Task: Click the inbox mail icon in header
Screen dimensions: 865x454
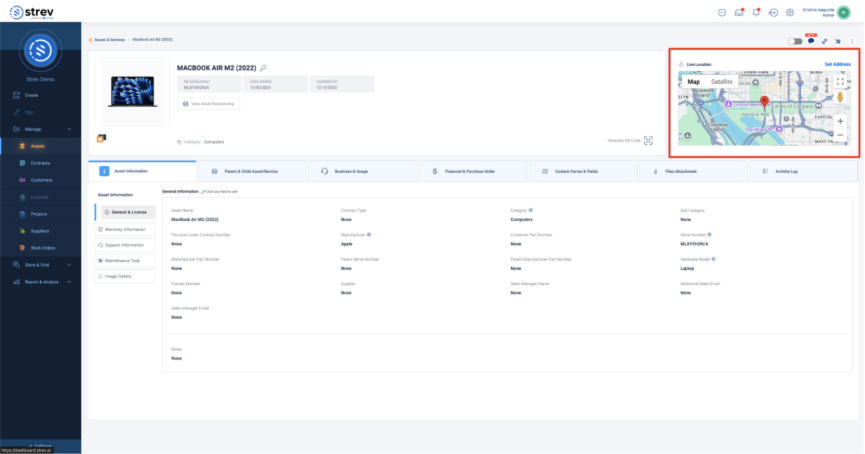Action: (x=739, y=12)
